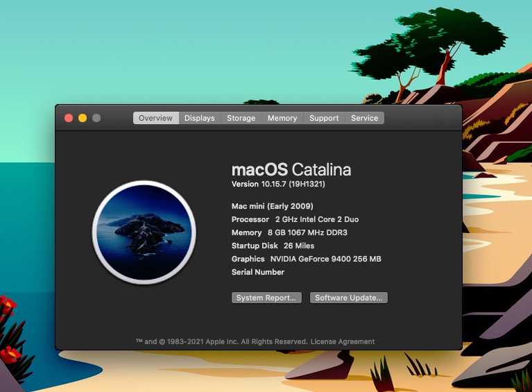Click the Graphics NVIDIA GeForce 9400 line
Image resolution: width=532 pixels, height=392 pixels.
pyautogui.click(x=307, y=259)
